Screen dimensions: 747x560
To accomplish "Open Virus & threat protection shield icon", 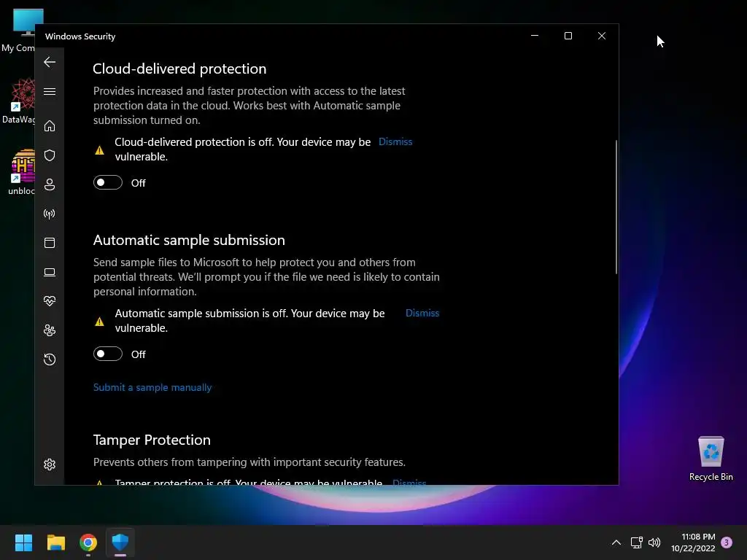I will [50, 155].
